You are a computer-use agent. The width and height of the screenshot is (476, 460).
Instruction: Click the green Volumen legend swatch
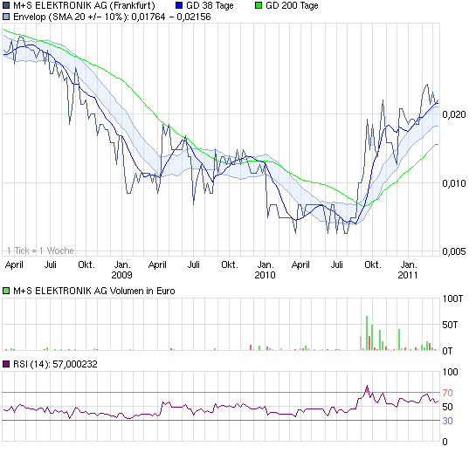pos(6,291)
